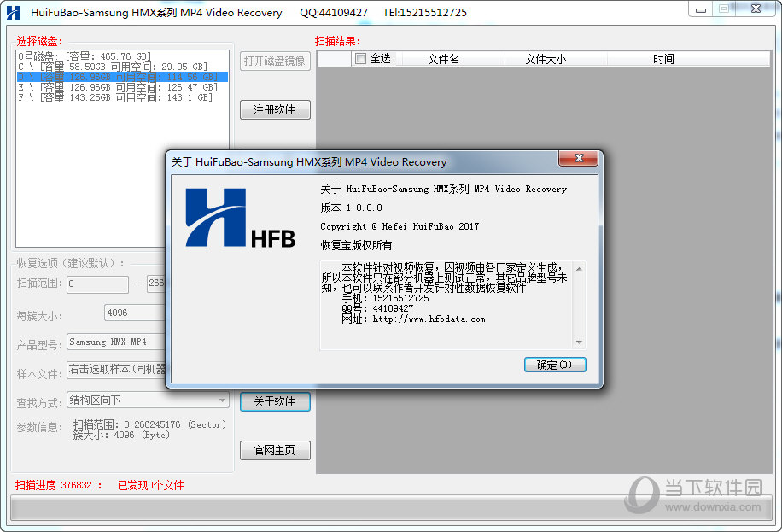
Task: Click the 关于软件 about button
Action: pyautogui.click(x=275, y=401)
